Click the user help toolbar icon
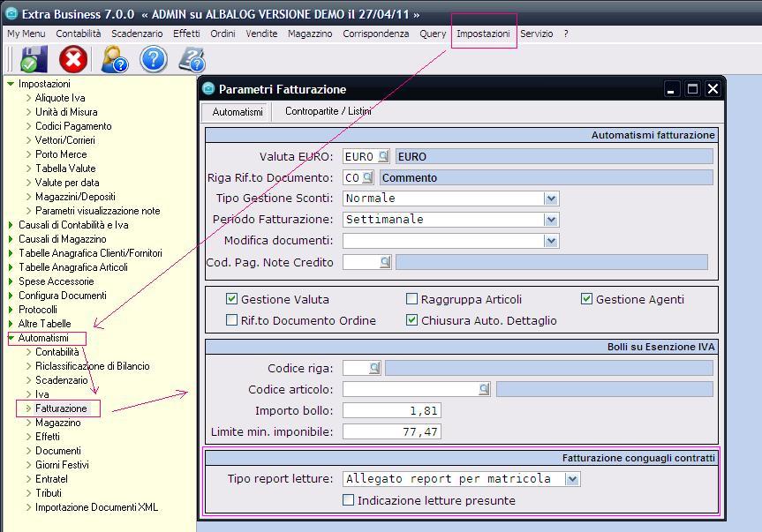762x532 pixels. (114, 59)
